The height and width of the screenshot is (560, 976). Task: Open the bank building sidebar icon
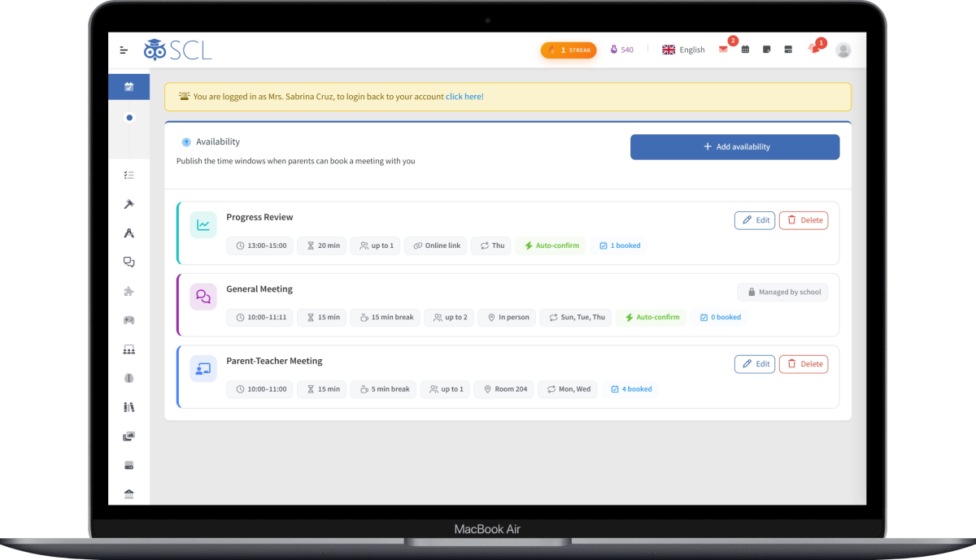coord(129,494)
